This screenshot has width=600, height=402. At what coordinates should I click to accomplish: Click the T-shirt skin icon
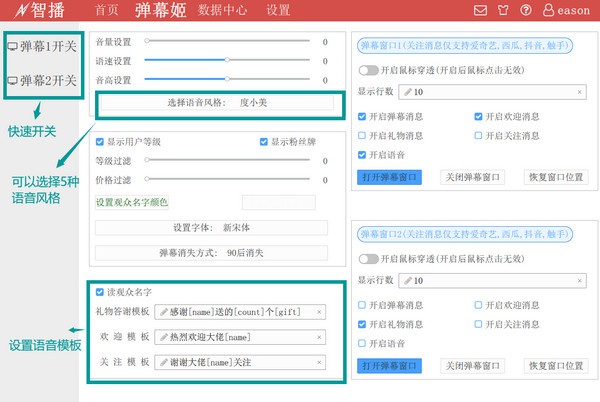503,11
